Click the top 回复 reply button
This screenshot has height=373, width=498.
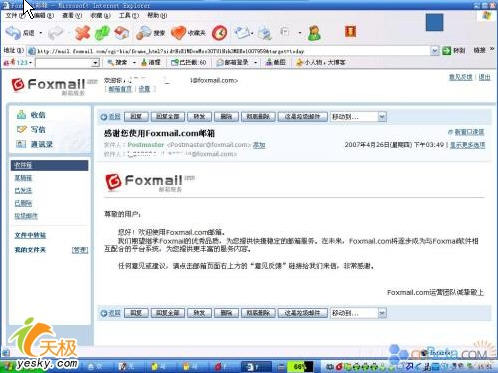point(136,117)
